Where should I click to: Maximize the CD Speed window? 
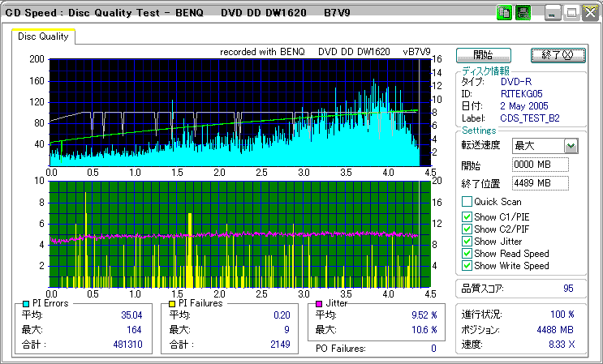[571, 13]
